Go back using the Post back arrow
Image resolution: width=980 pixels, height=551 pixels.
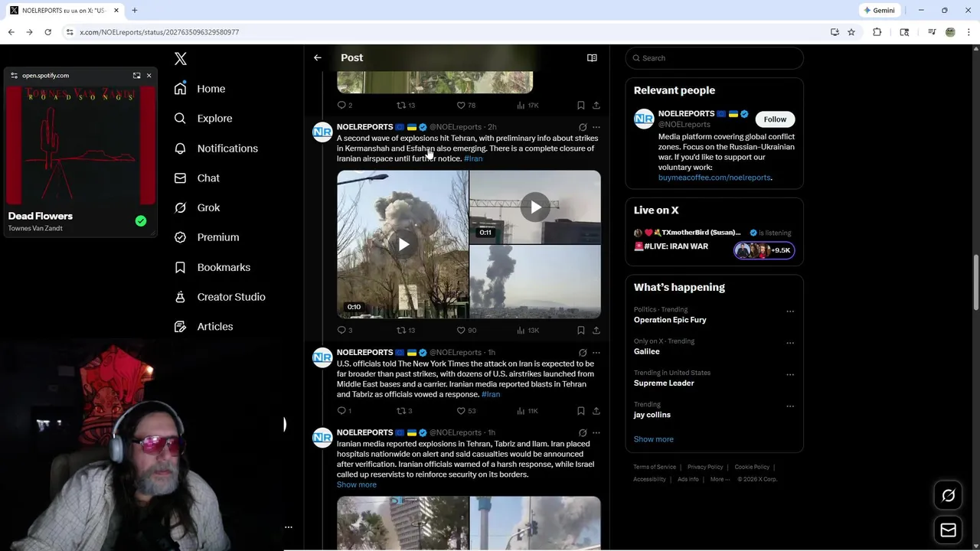318,57
